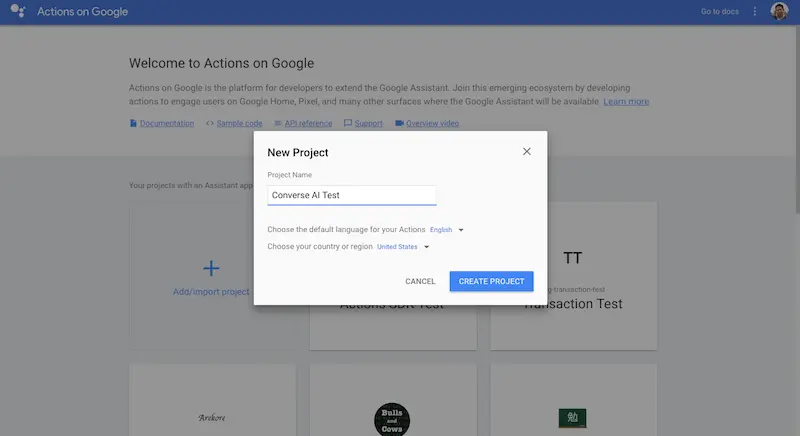Click the page vertical scrollbar

(x=797, y=119)
